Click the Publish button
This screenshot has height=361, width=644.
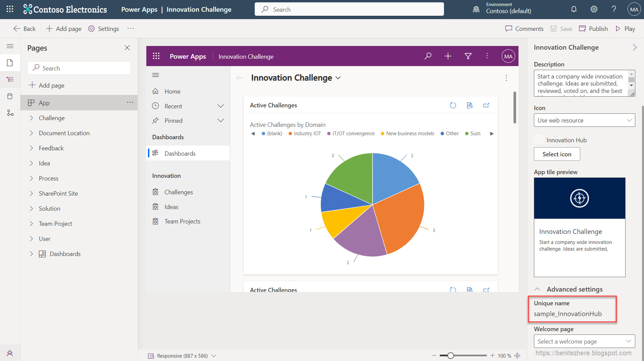pyautogui.click(x=593, y=29)
